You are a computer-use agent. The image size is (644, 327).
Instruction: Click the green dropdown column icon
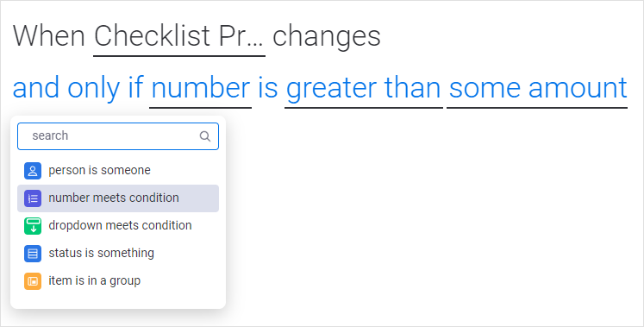tap(33, 226)
